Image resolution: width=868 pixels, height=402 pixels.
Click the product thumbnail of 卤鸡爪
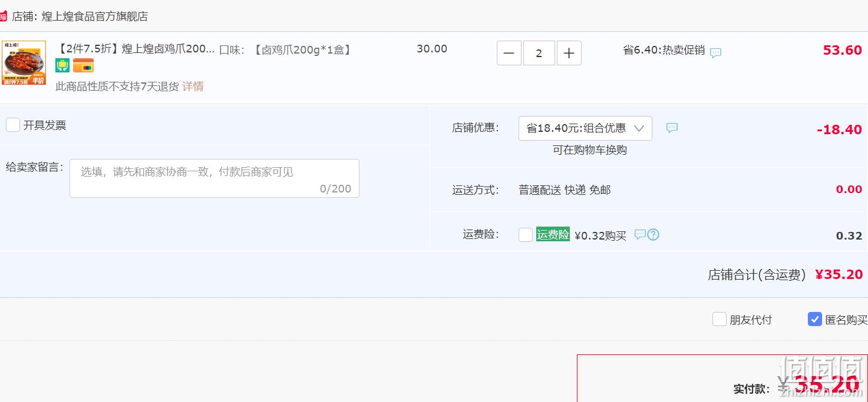[x=24, y=62]
